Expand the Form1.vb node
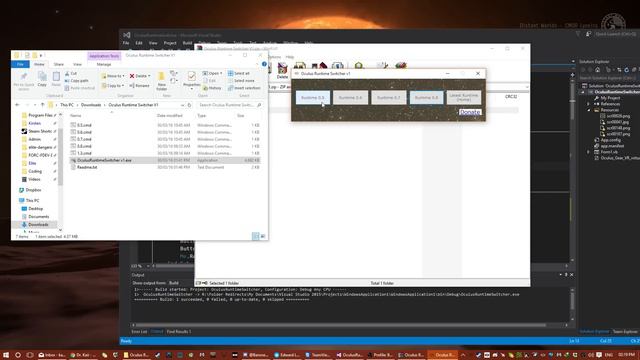The width and height of the screenshot is (640, 360). point(589,152)
